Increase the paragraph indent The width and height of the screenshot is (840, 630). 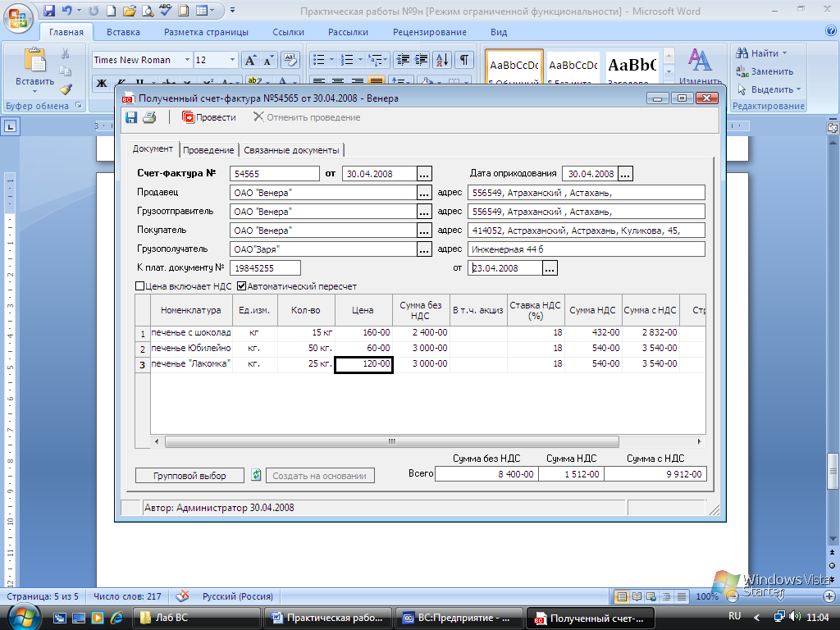pyautogui.click(x=421, y=60)
